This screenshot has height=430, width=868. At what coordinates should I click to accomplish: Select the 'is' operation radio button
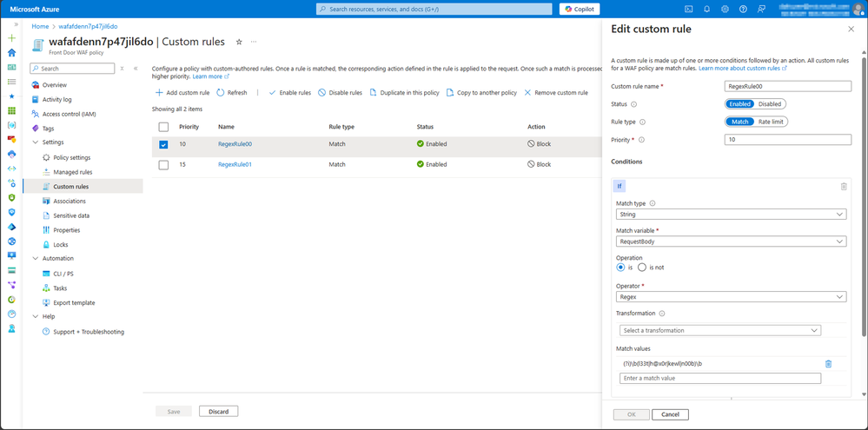620,268
